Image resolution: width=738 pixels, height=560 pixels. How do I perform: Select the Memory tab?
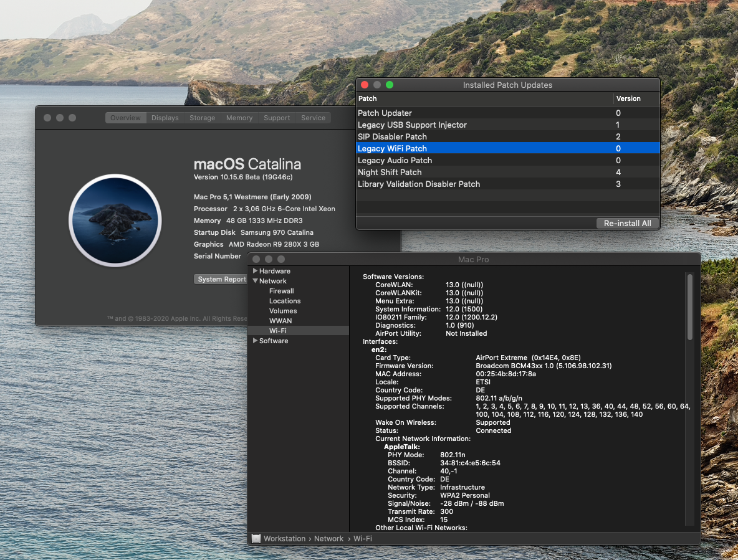click(x=239, y=118)
